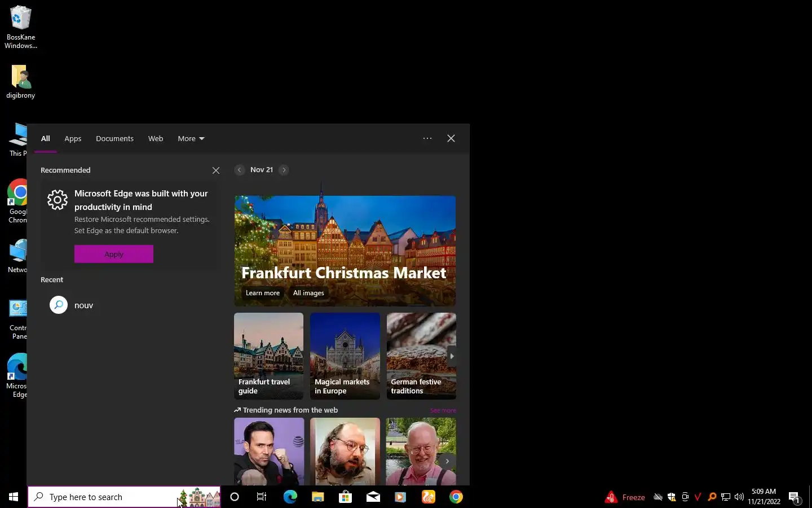Open Recycle Bin desktop icon
The height and width of the screenshot is (508, 812).
[x=21, y=27]
